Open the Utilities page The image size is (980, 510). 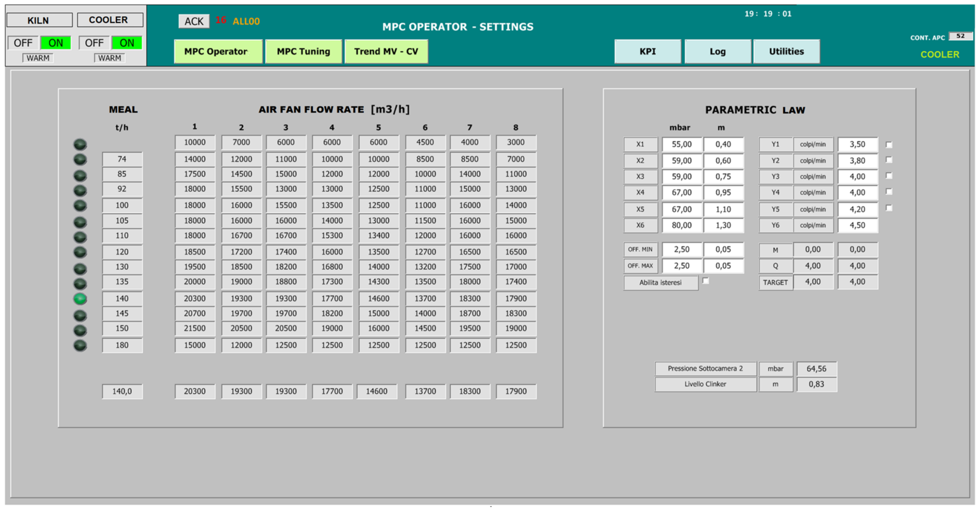786,51
